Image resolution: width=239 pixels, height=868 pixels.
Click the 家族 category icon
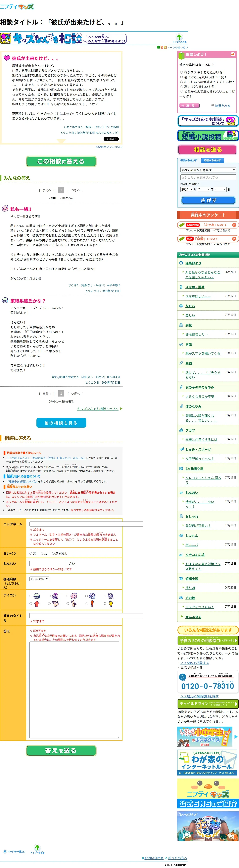181,344
